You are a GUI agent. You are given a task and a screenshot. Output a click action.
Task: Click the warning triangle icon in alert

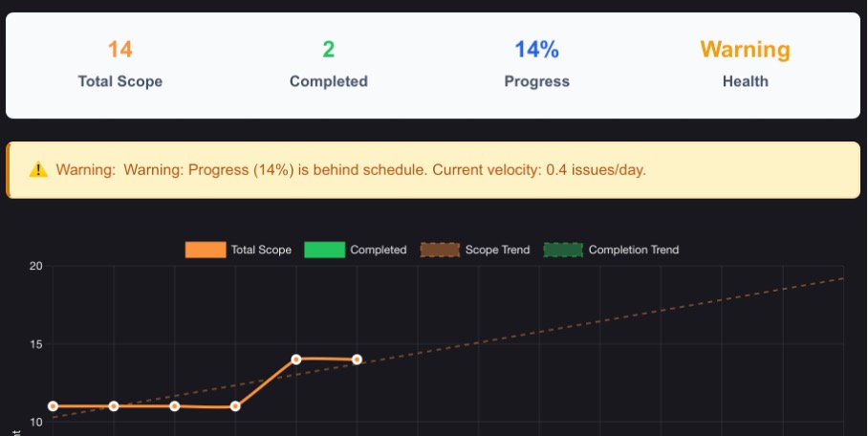[x=38, y=170]
